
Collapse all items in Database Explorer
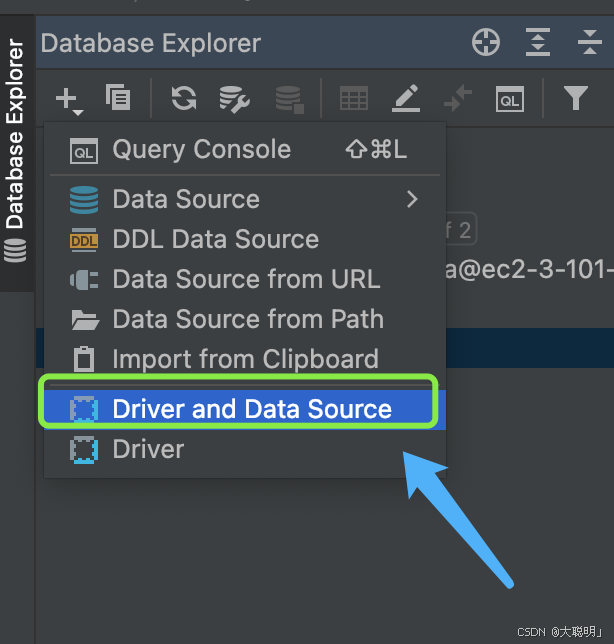click(x=590, y=43)
